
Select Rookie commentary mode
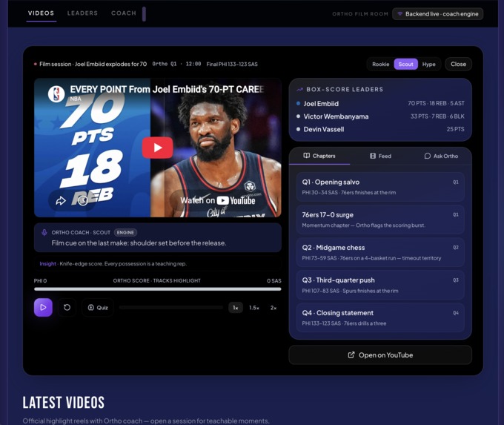click(380, 64)
